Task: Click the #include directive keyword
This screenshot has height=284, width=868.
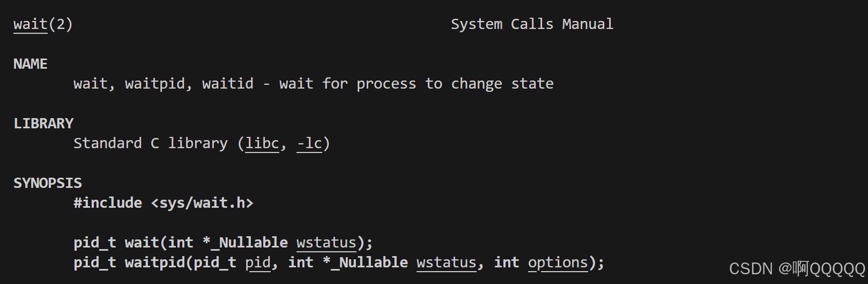Action: (108, 203)
